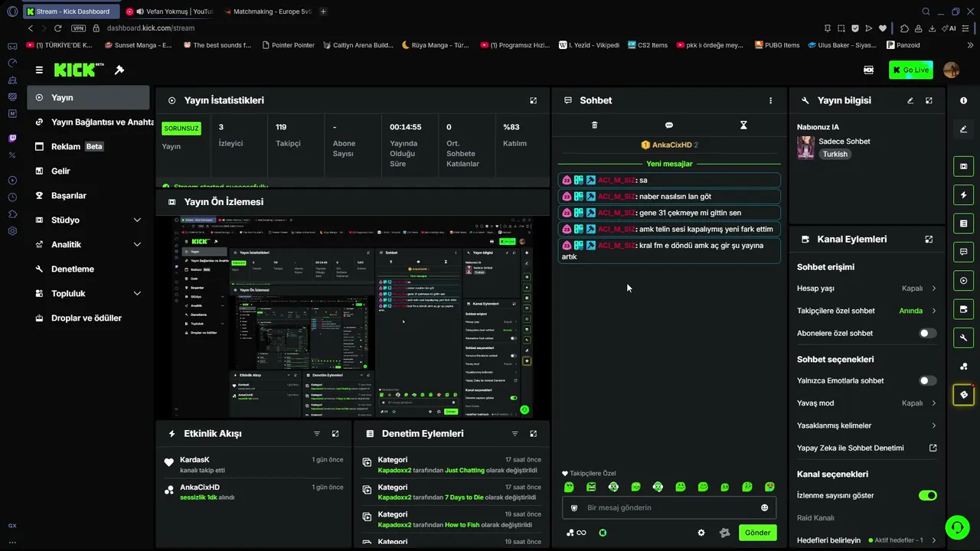Image resolution: width=980 pixels, height=551 pixels.
Task: Expand the Topluluk menu chevron
Action: click(x=137, y=293)
